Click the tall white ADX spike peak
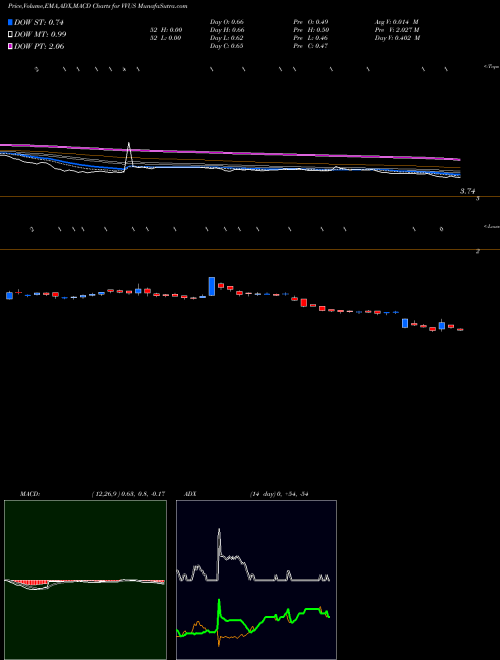Viewport: 500px width, 660px height. tap(219, 531)
